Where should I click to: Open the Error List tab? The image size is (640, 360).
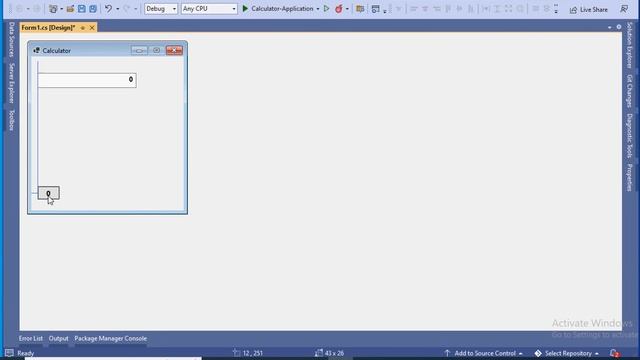[31, 338]
